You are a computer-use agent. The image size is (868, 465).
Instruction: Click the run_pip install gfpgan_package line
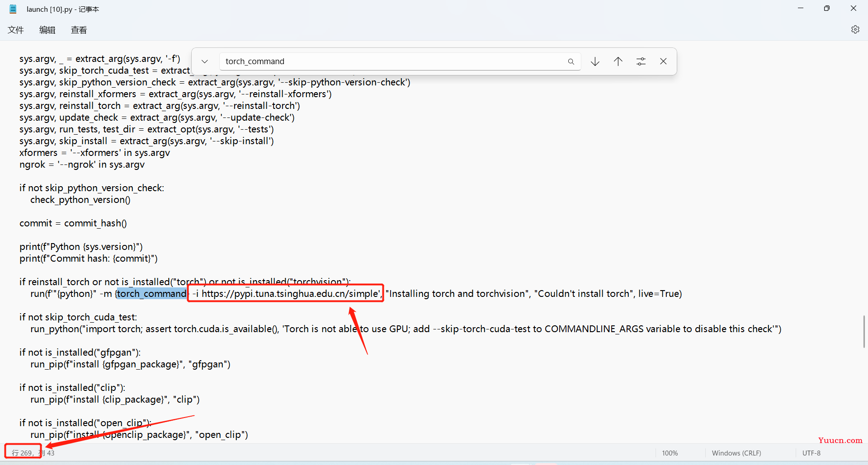pyautogui.click(x=130, y=364)
